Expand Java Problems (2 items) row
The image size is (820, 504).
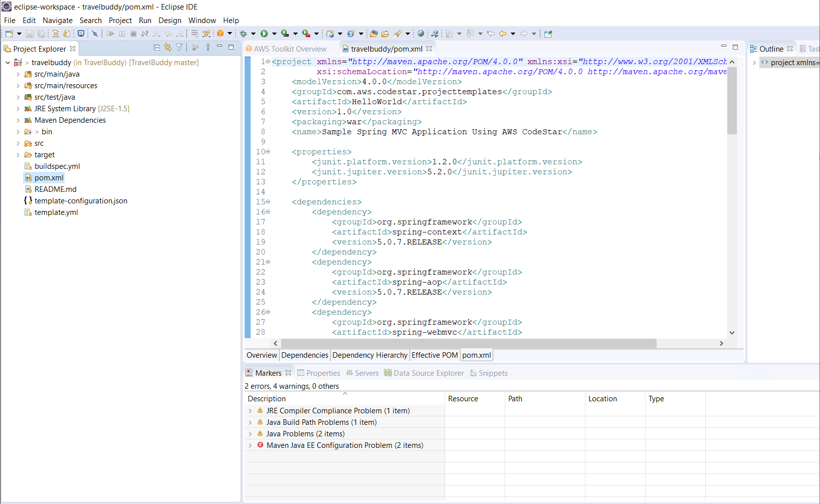250,434
